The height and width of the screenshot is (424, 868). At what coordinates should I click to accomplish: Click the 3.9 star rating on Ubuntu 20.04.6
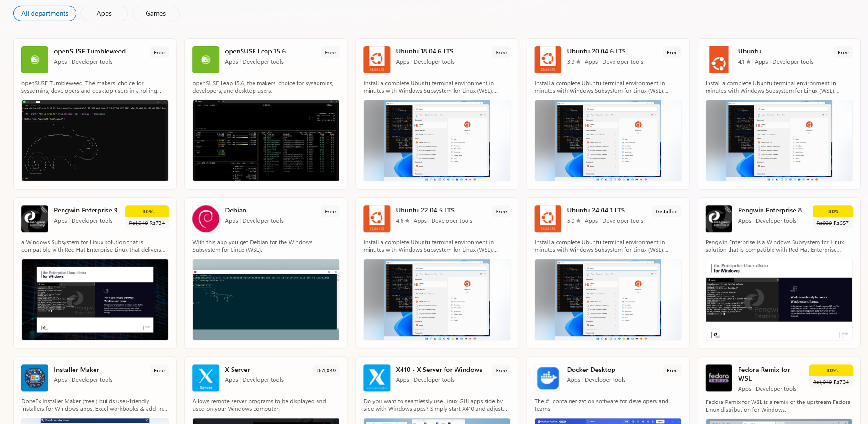coord(573,62)
